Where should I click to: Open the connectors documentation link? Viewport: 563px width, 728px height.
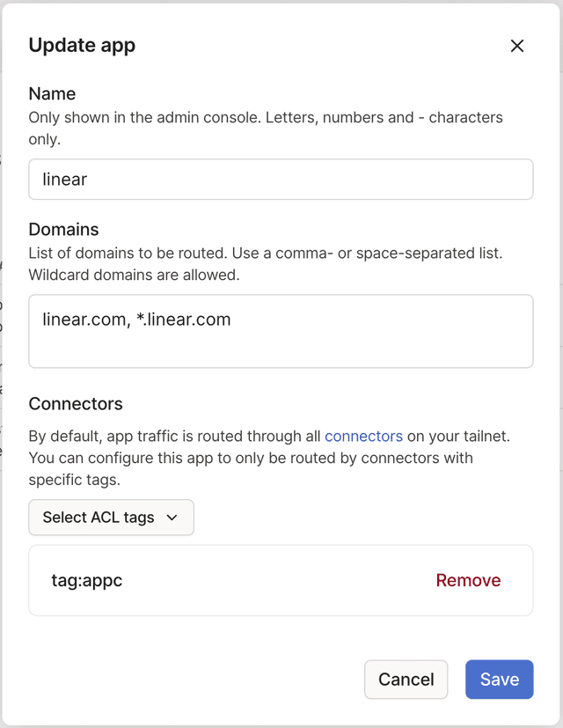pos(363,436)
